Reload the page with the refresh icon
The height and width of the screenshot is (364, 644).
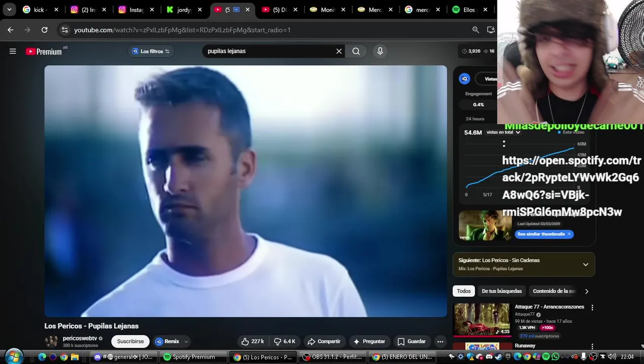pos(44,30)
